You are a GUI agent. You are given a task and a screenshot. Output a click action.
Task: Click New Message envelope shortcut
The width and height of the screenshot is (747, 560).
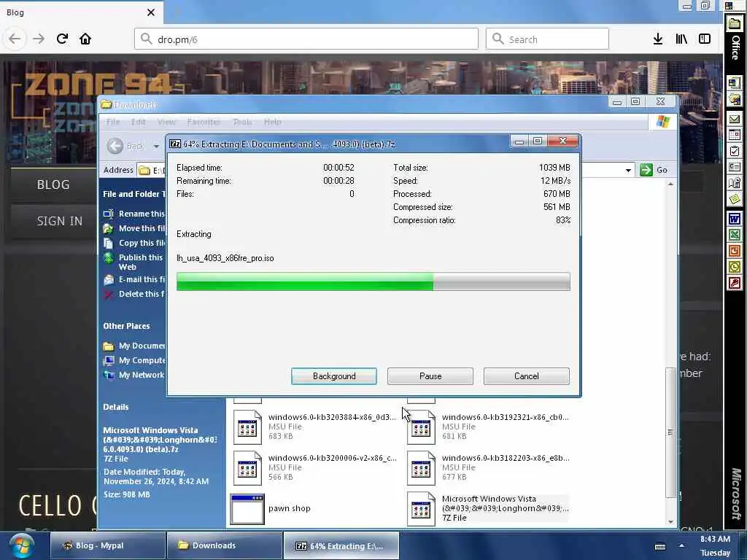coord(734,119)
